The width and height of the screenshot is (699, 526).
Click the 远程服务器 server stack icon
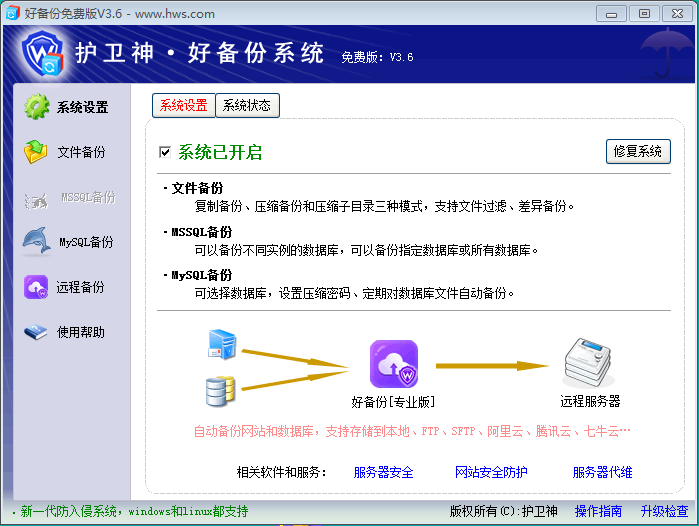click(x=590, y=364)
